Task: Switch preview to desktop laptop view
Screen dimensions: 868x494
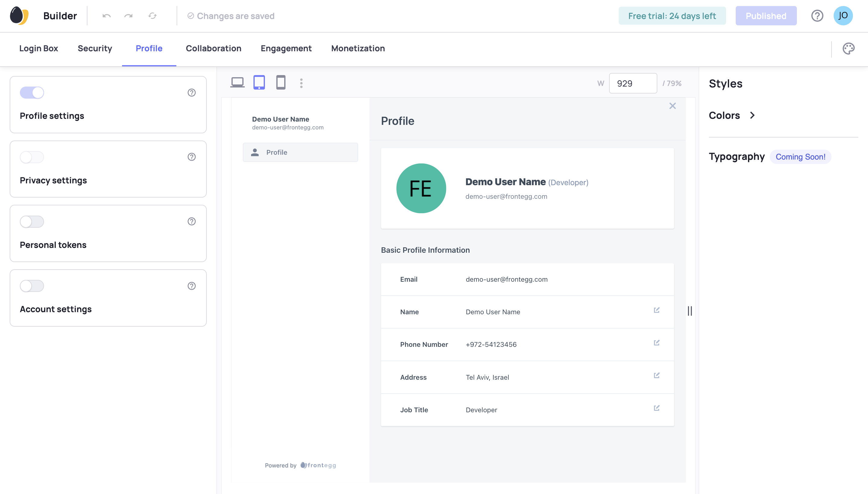Action: point(237,82)
